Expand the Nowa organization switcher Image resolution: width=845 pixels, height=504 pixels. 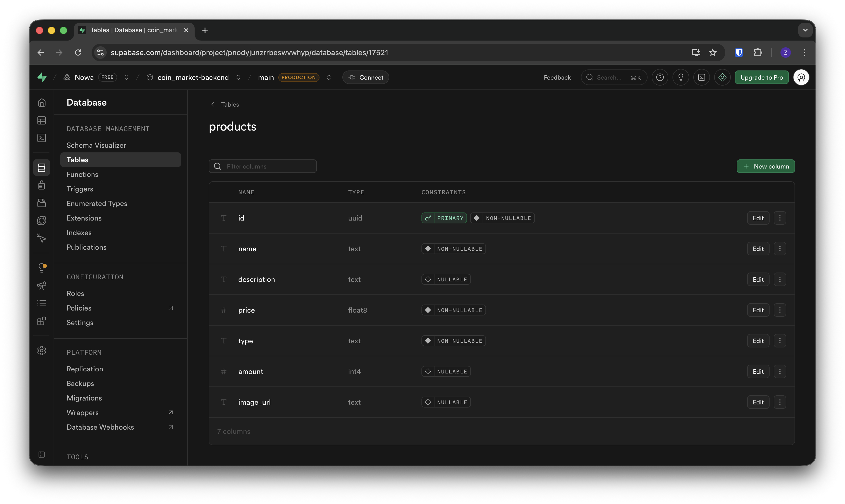[x=126, y=77]
